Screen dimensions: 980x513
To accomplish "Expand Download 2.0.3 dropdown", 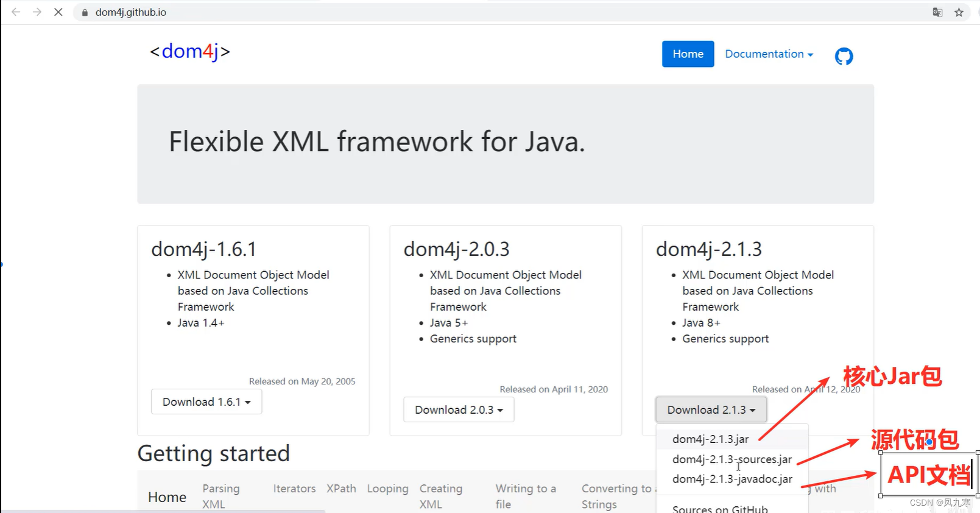I will coord(459,410).
